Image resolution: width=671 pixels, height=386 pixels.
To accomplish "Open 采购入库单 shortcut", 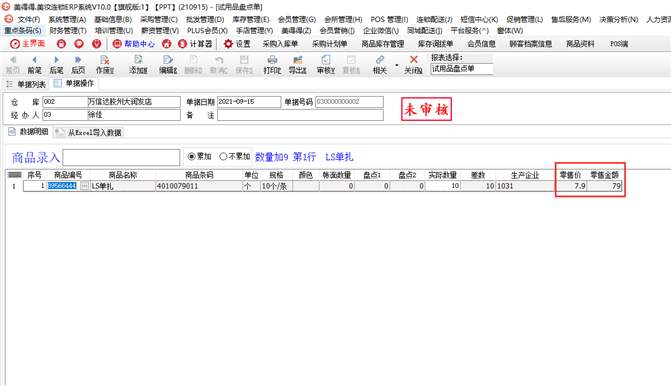I will tap(280, 44).
